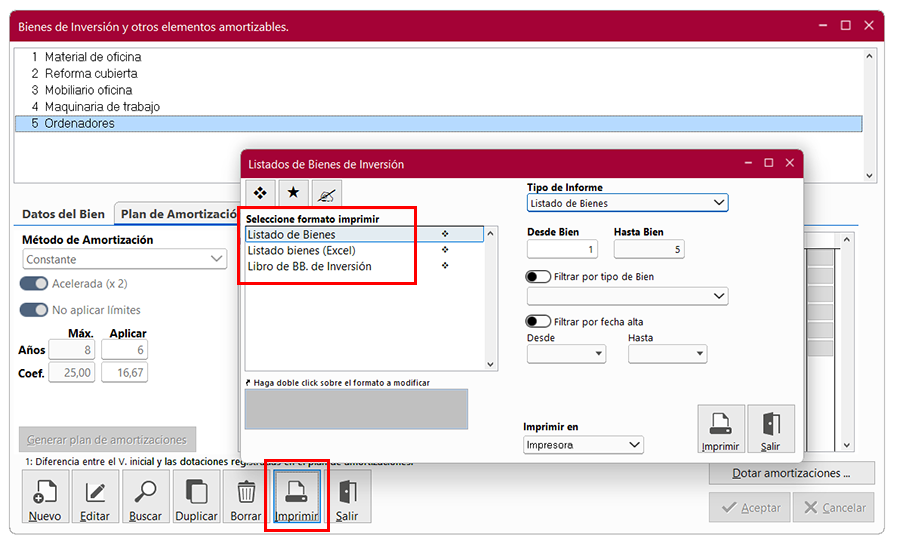This screenshot has height=548, width=900.
Task: Click Imprimir printer icon in the Listados dialog
Action: coord(720,429)
